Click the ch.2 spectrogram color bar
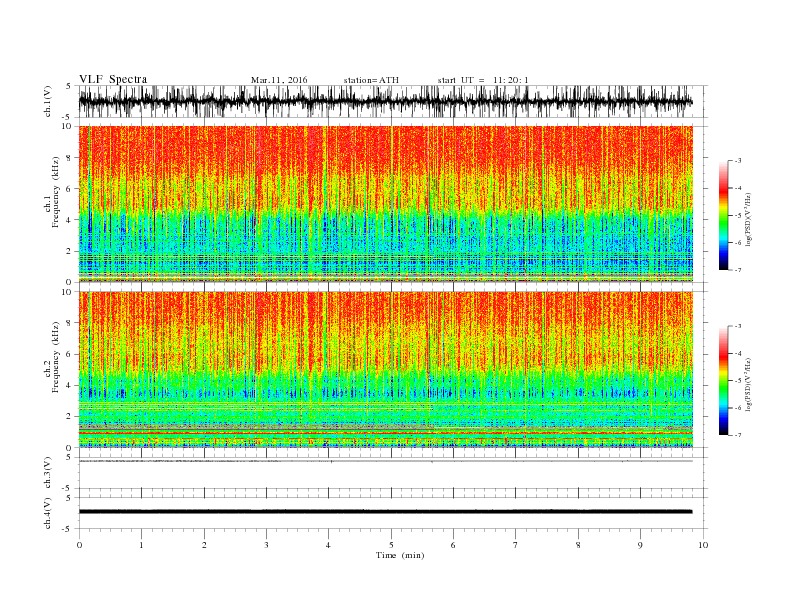The image size is (792, 612). coord(723,380)
